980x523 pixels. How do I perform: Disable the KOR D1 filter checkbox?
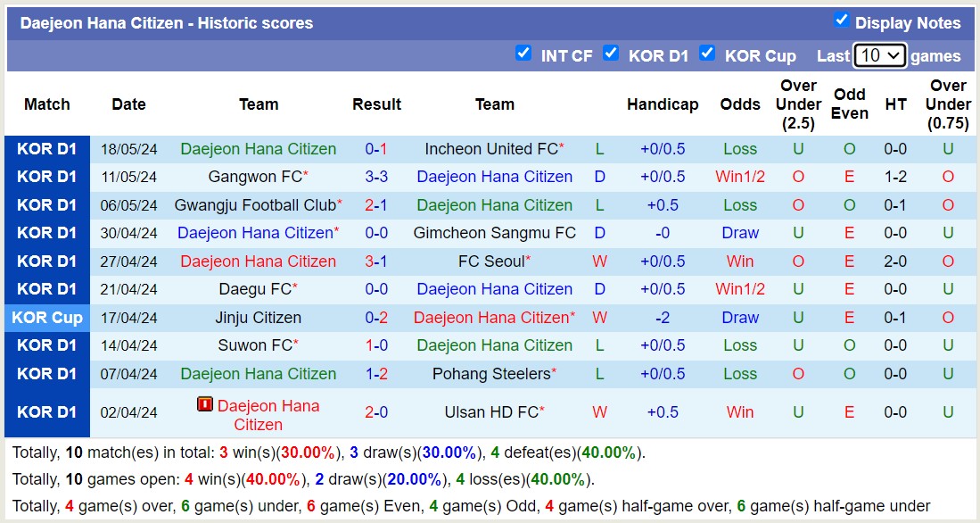612,54
